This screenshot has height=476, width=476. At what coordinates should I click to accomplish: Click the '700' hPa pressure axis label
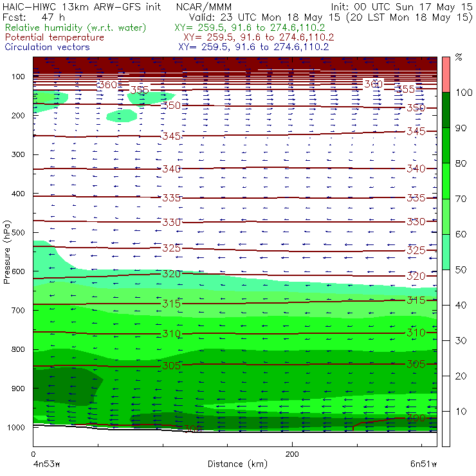pyautogui.click(x=18, y=310)
